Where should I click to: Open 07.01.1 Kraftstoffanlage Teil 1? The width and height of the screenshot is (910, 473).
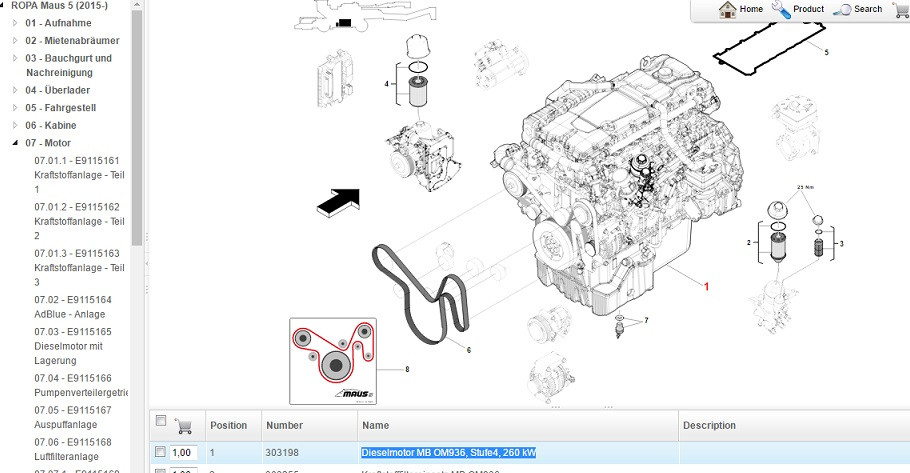click(x=80, y=175)
